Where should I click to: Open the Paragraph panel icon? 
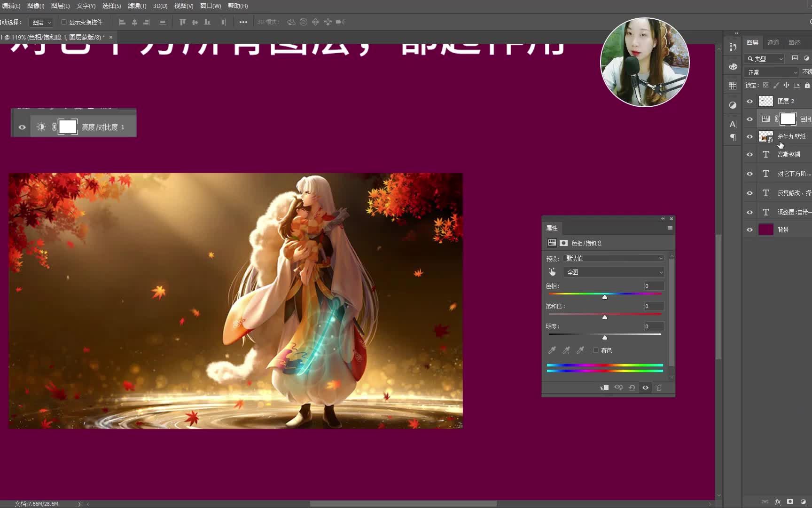click(x=733, y=137)
